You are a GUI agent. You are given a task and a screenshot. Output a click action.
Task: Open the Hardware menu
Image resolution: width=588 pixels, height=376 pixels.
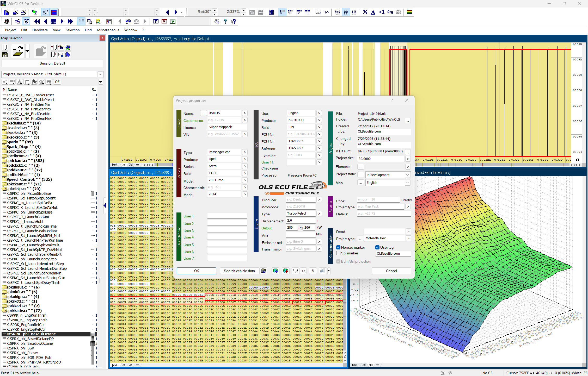[x=40, y=30]
